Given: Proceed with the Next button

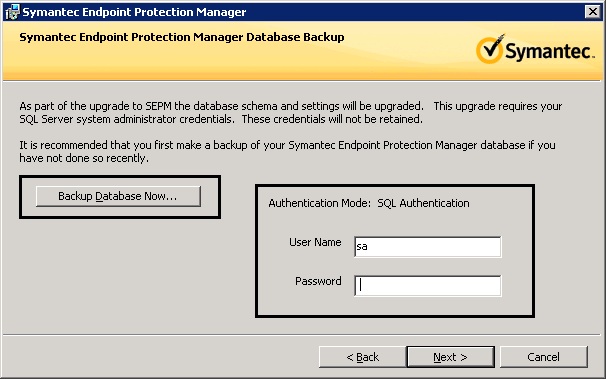Looking at the screenshot, I should [x=451, y=357].
